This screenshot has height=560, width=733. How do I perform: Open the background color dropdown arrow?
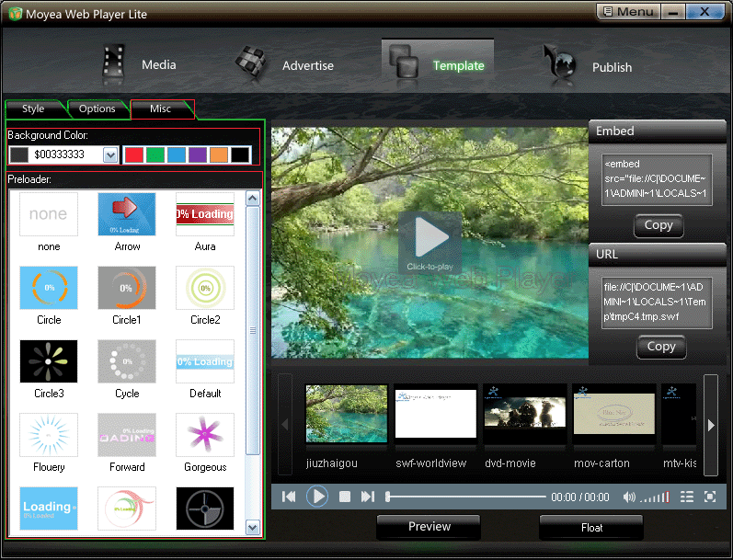pos(110,154)
